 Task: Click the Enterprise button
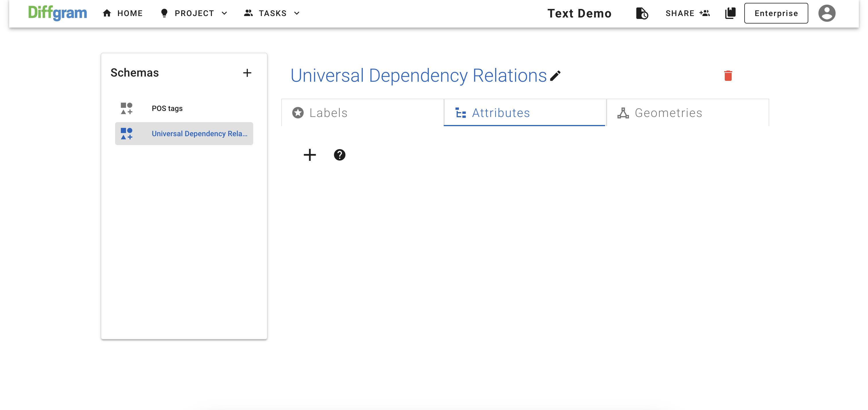point(776,13)
